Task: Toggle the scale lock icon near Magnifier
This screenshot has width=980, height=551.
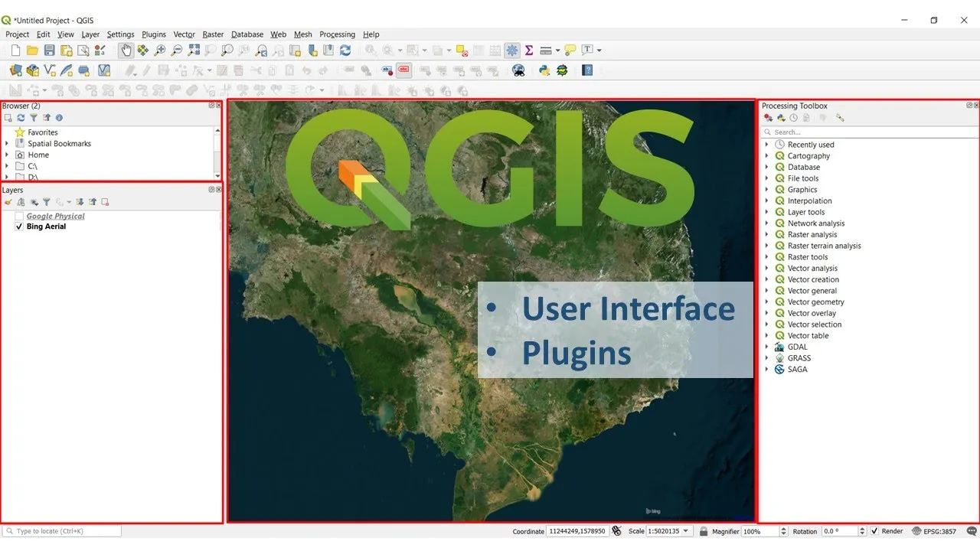Action: pos(704,531)
